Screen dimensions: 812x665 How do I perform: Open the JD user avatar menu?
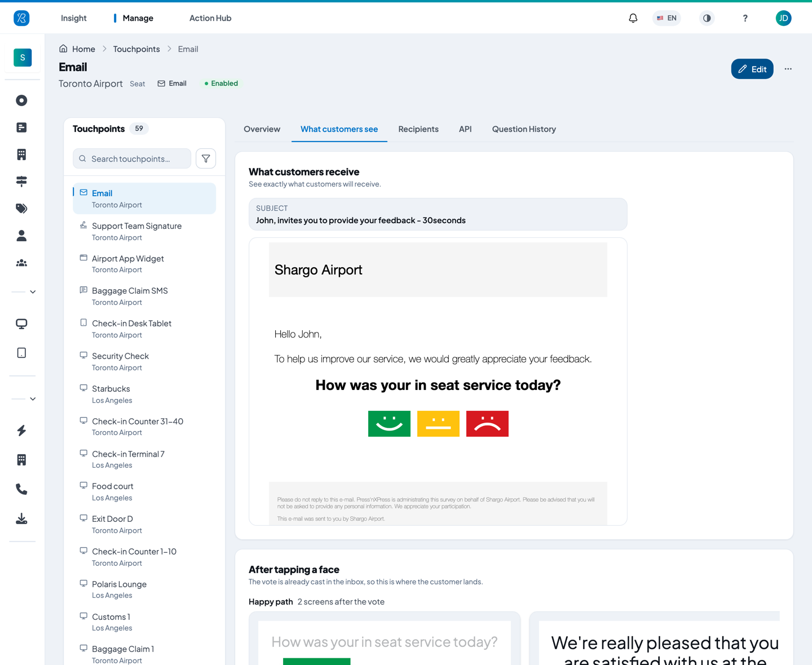click(783, 18)
